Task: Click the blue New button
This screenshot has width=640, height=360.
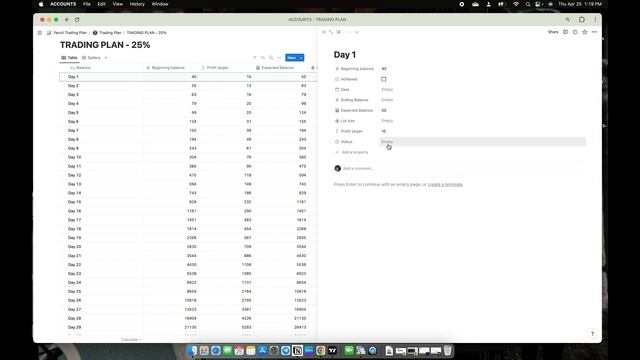Action: pos(291,58)
